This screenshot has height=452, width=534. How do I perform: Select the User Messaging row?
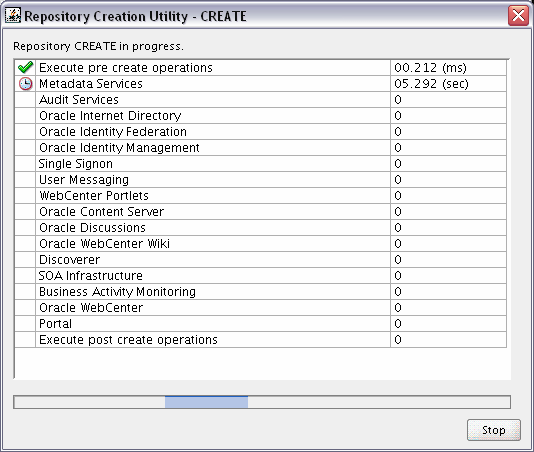tap(261, 180)
